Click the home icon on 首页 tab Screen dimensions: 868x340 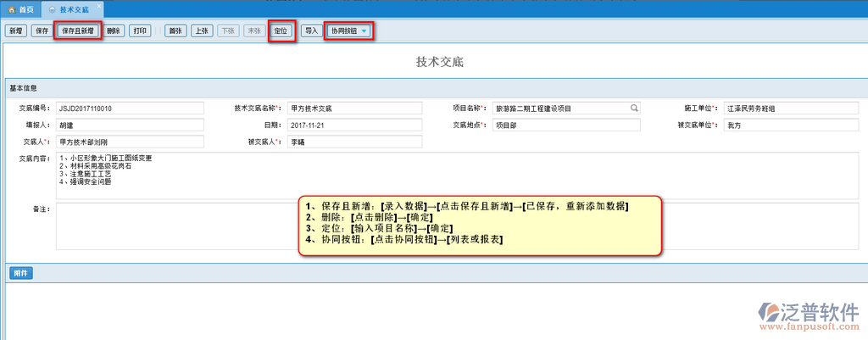[11, 8]
